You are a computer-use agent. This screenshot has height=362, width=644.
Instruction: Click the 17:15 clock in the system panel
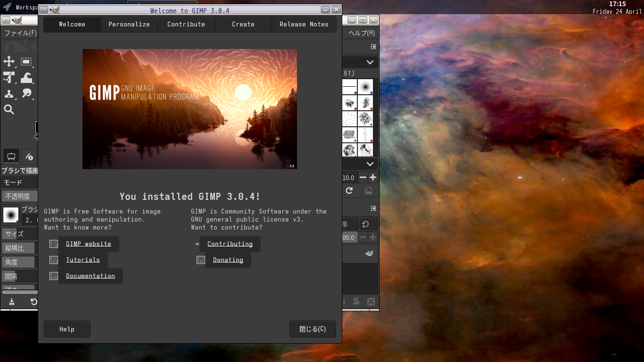click(618, 4)
